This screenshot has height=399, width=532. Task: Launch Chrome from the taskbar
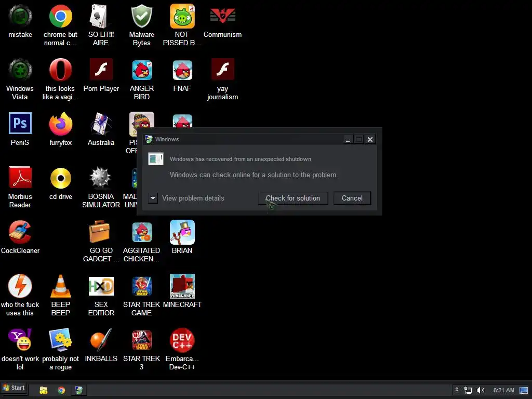click(61, 390)
